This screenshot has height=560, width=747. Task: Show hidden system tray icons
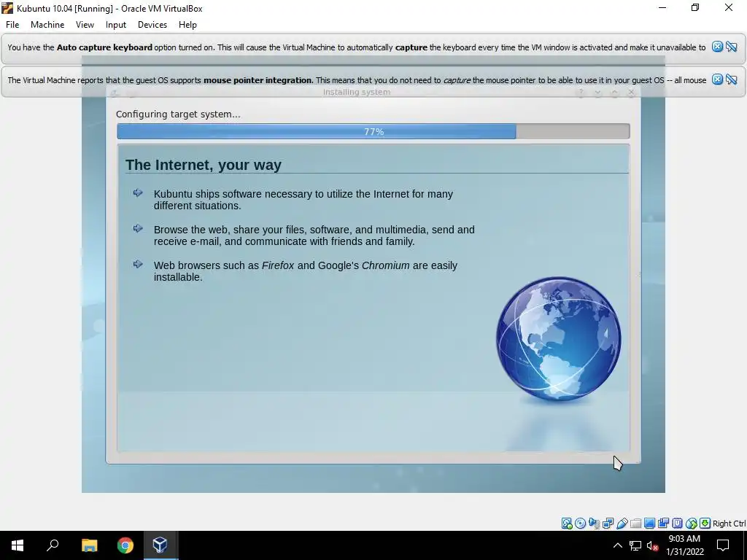(617, 545)
